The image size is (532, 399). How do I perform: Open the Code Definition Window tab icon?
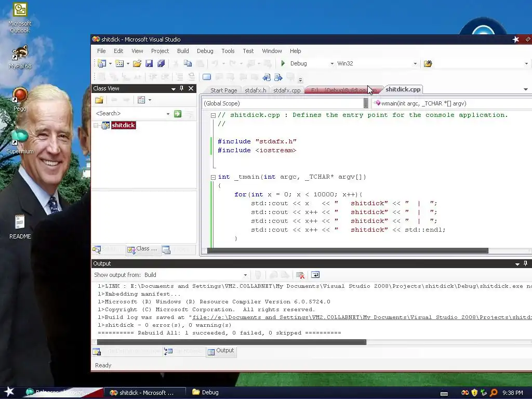tap(97, 352)
